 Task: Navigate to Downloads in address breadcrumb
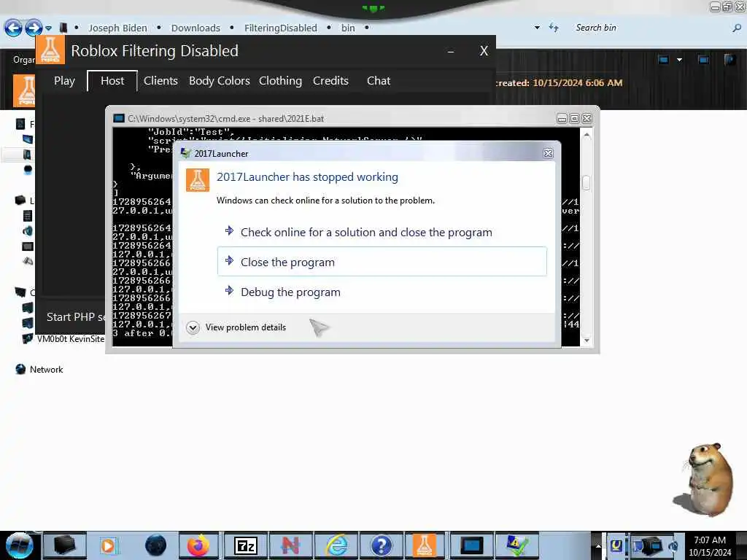click(196, 28)
